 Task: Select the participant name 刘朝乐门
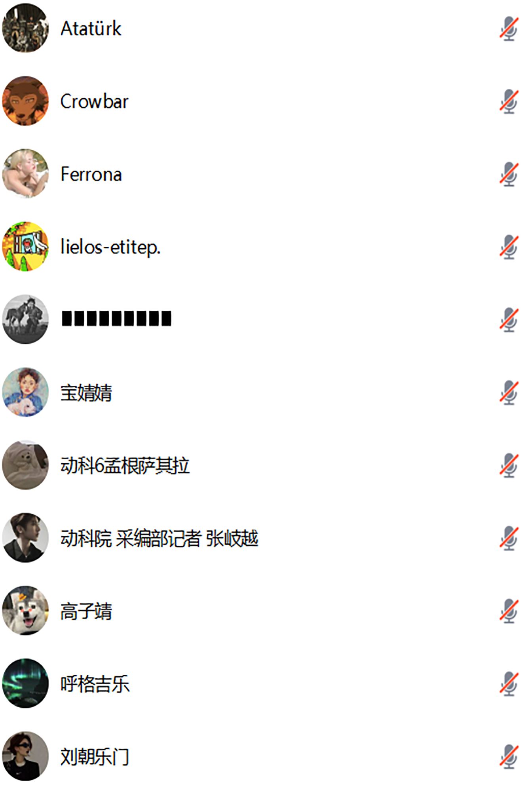tap(95, 757)
